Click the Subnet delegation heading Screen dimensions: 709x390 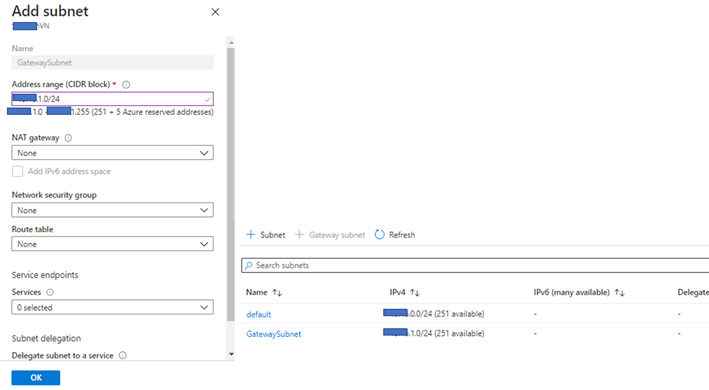click(46, 338)
